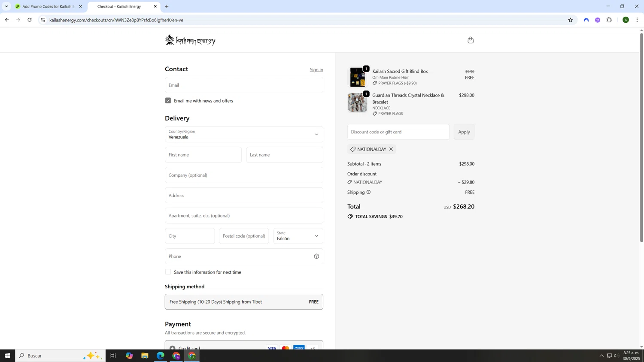Open the Chrome three-dot menu
The image size is (644, 362).
click(x=637, y=20)
